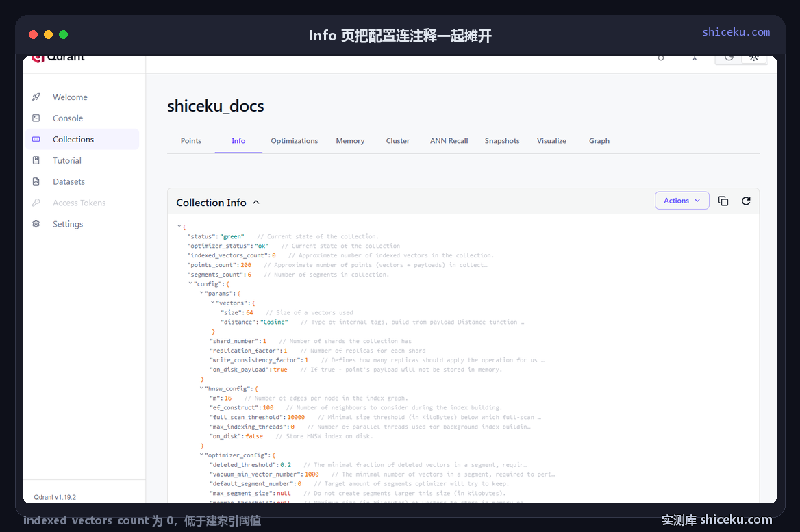This screenshot has height=532, width=800.
Task: Click the "full_scan_threshold" value 10000
Action: [x=296, y=417]
